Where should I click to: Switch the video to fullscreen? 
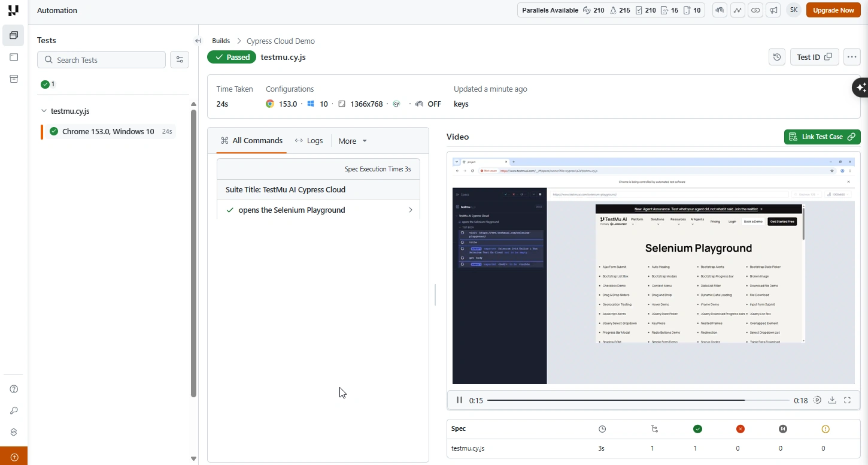[847, 400]
